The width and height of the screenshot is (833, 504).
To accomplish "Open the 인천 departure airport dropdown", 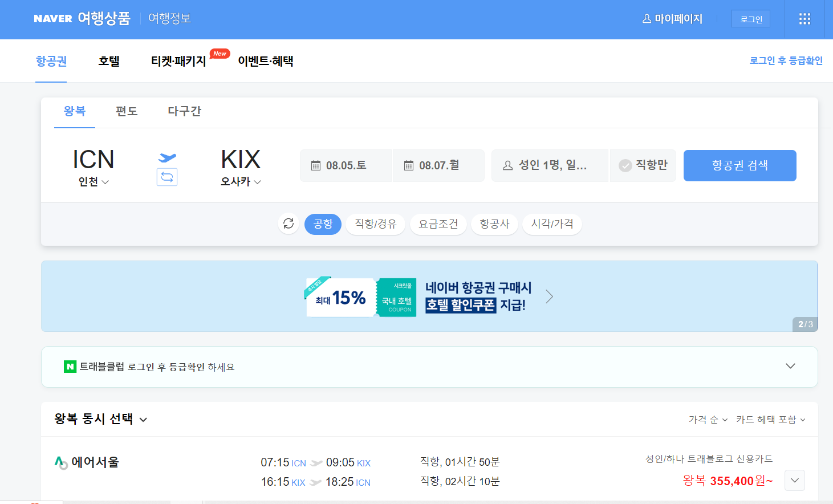I will [x=92, y=181].
